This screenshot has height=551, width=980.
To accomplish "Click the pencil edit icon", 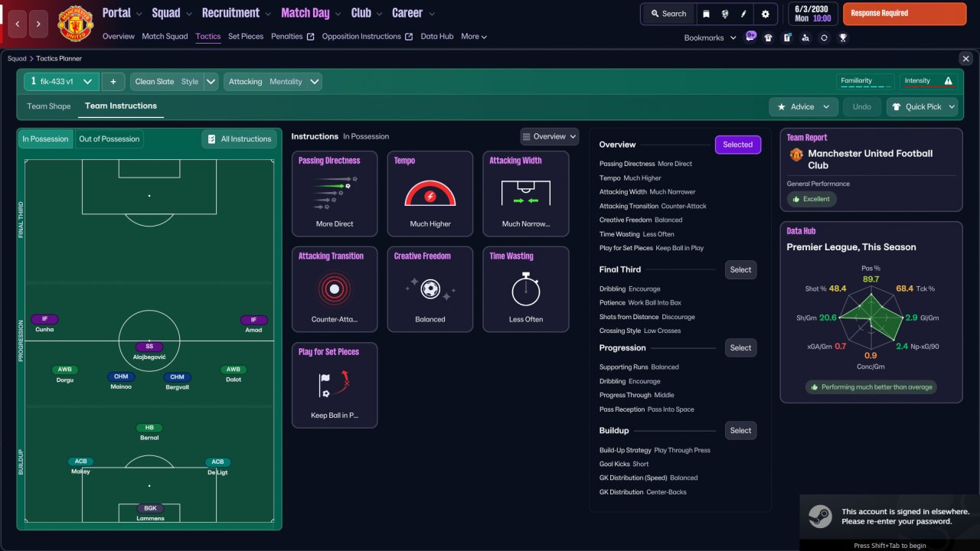I will 743,14.
